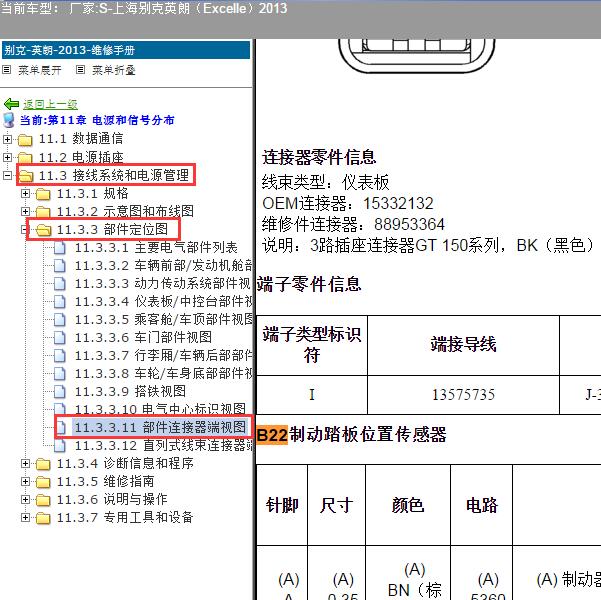Screen dimensions: 601x600
Task: Expand the 11.3.6 说明与操作 node
Action: (x=25, y=500)
